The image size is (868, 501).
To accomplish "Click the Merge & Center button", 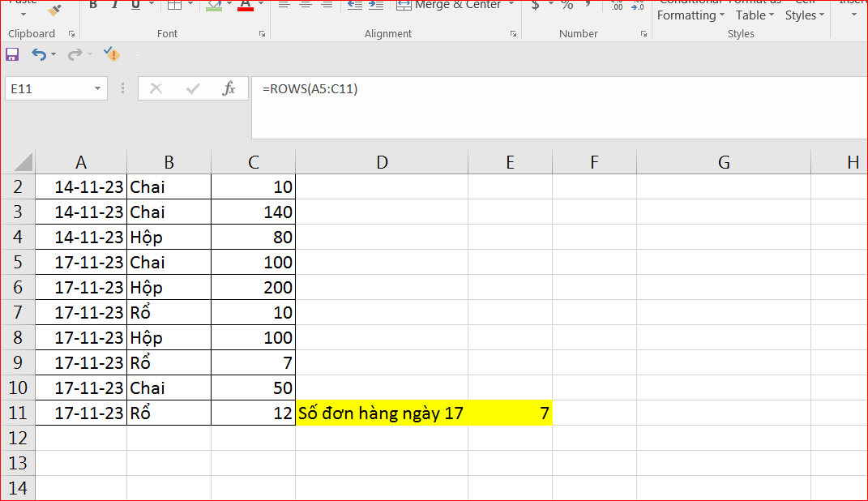I will pyautogui.click(x=449, y=5).
